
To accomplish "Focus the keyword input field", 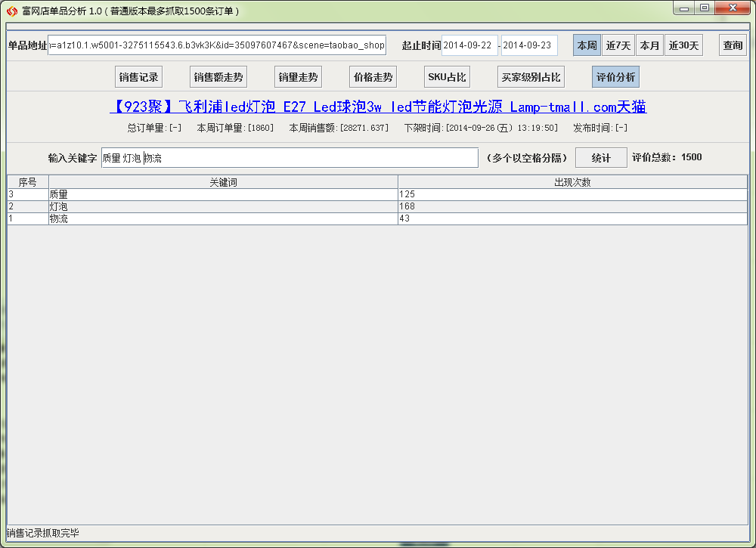I will 290,158.
